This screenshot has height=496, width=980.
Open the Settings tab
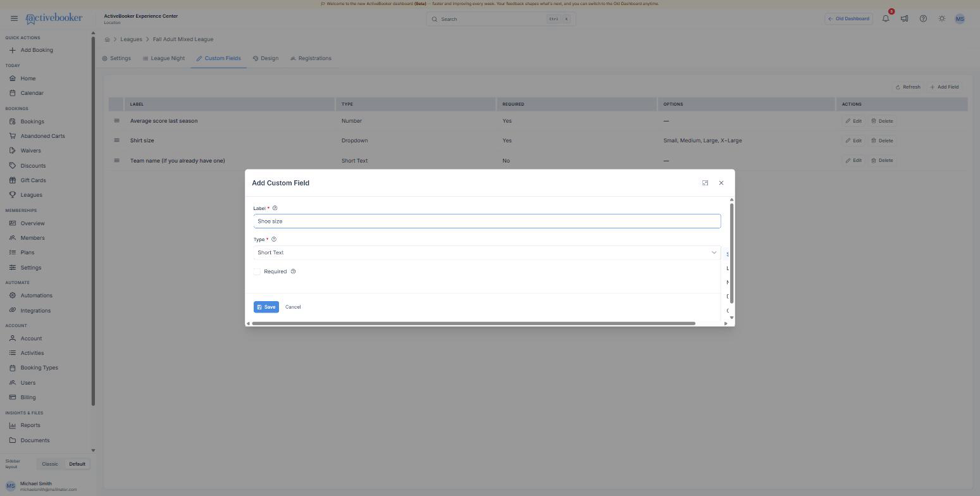pos(116,58)
